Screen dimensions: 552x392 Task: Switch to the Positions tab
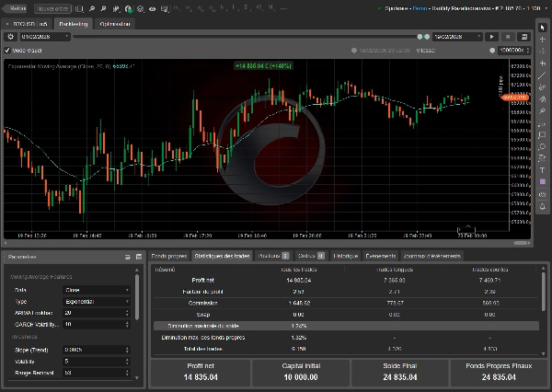point(273,256)
